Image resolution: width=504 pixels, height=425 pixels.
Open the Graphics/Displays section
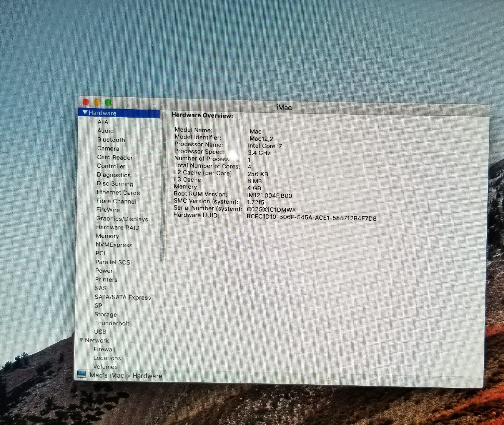point(122,219)
